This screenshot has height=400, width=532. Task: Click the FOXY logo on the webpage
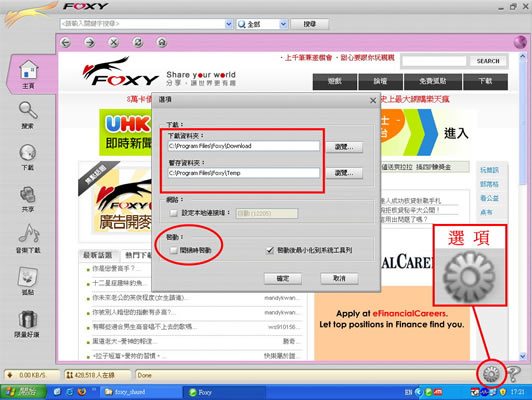pos(121,72)
